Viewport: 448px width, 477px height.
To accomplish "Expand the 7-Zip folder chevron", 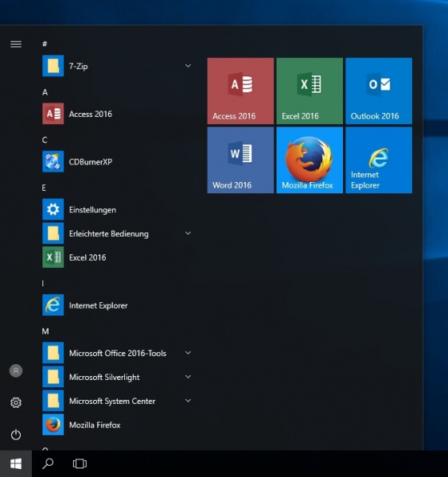I will (x=189, y=66).
